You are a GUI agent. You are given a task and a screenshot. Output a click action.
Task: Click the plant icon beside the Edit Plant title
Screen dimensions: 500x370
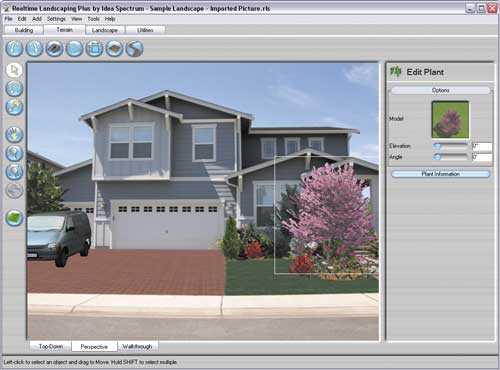[x=396, y=72]
